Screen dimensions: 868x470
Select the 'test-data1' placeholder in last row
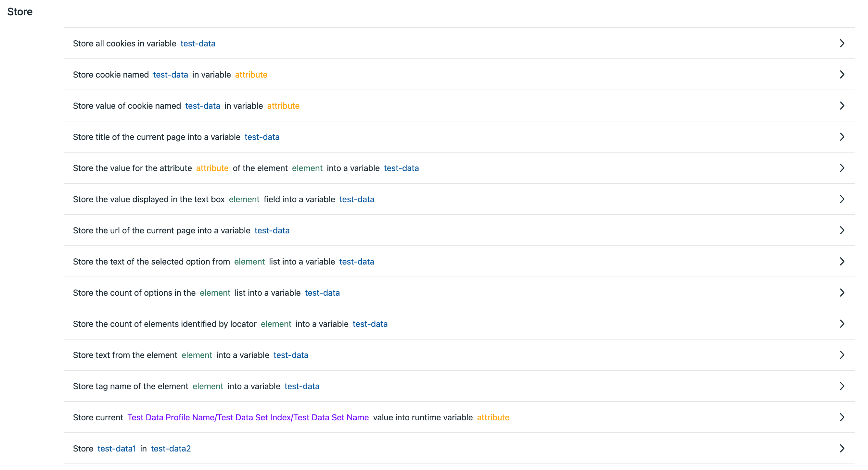coord(117,449)
